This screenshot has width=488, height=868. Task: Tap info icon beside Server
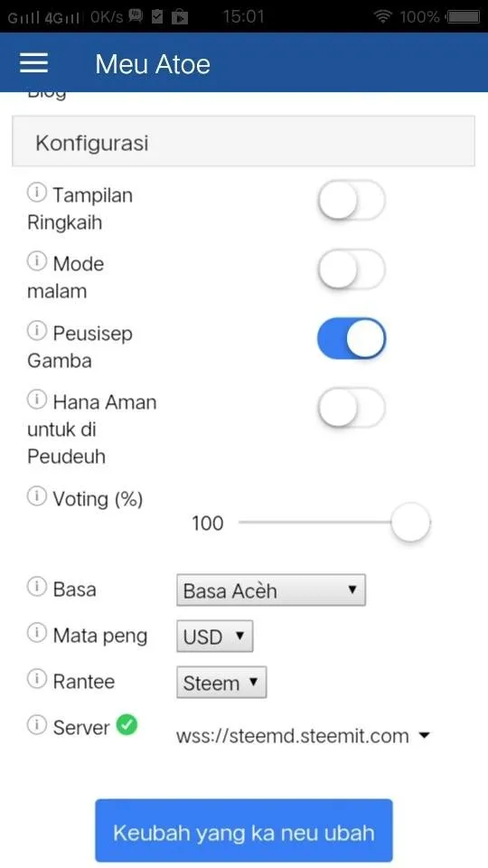pos(37,725)
